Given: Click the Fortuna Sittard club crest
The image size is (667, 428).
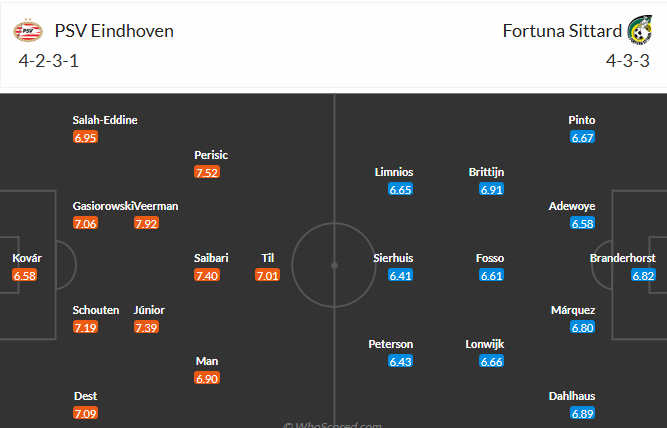Looking at the screenshot, I should 638,30.
